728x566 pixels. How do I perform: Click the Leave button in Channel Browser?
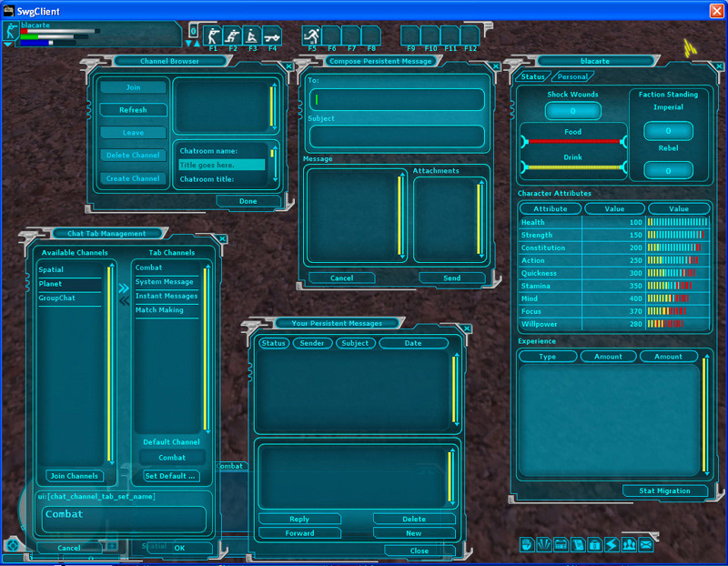[133, 133]
